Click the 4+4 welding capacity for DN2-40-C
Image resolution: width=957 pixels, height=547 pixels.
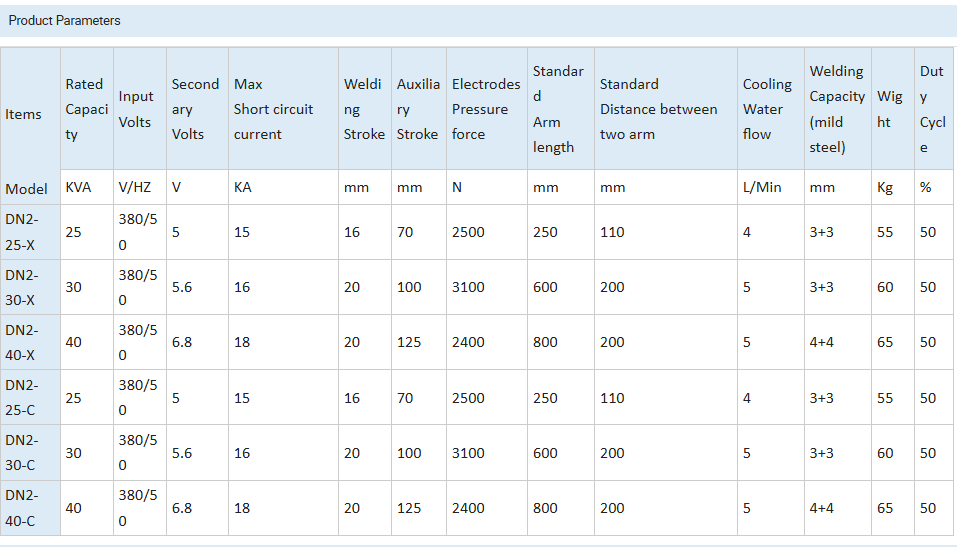coord(822,508)
